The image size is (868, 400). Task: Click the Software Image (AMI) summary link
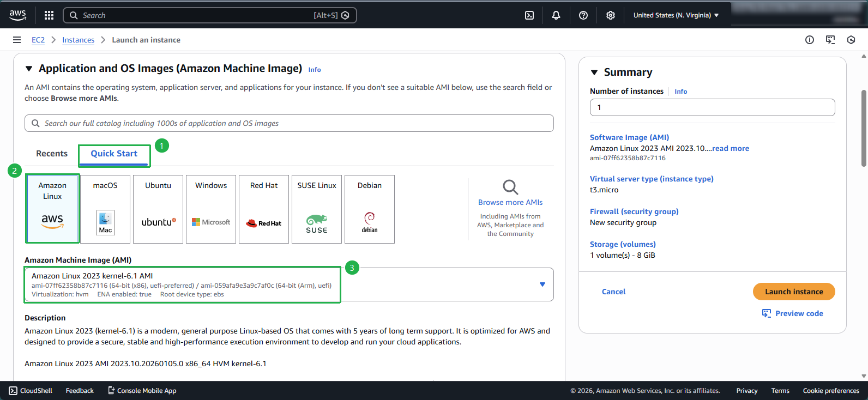[x=629, y=137]
